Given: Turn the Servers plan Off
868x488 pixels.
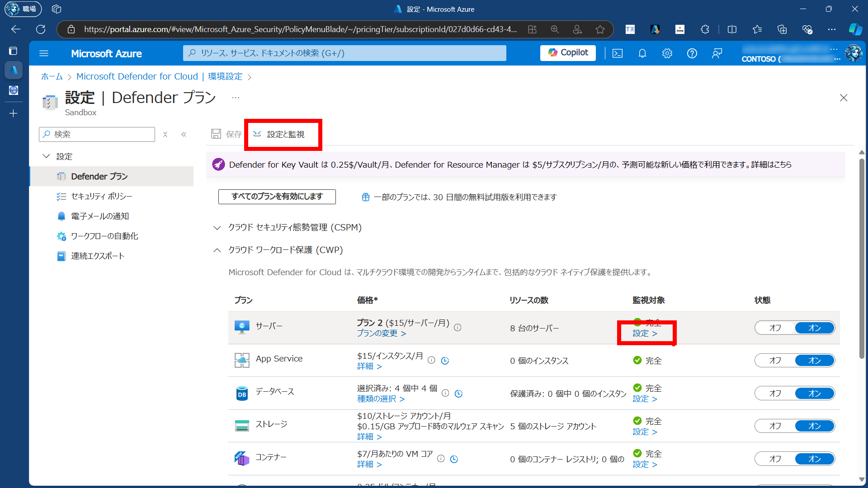Looking at the screenshot, I should (x=775, y=328).
